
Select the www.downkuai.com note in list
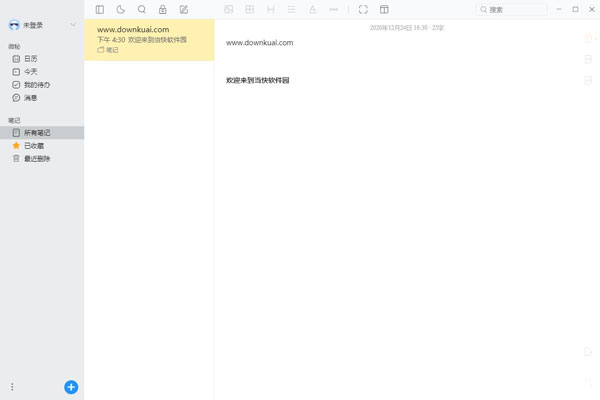point(149,40)
